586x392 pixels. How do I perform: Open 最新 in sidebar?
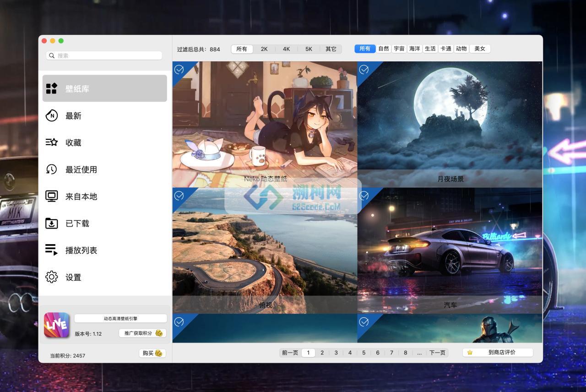[x=105, y=115]
